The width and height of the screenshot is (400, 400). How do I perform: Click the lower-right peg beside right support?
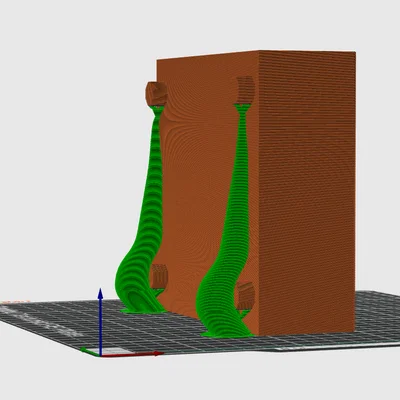[x=246, y=295]
